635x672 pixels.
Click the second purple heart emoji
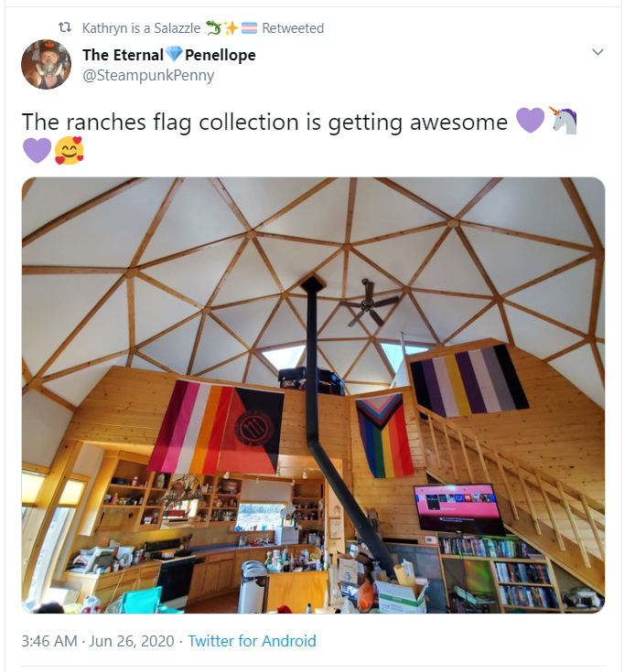[x=37, y=151]
